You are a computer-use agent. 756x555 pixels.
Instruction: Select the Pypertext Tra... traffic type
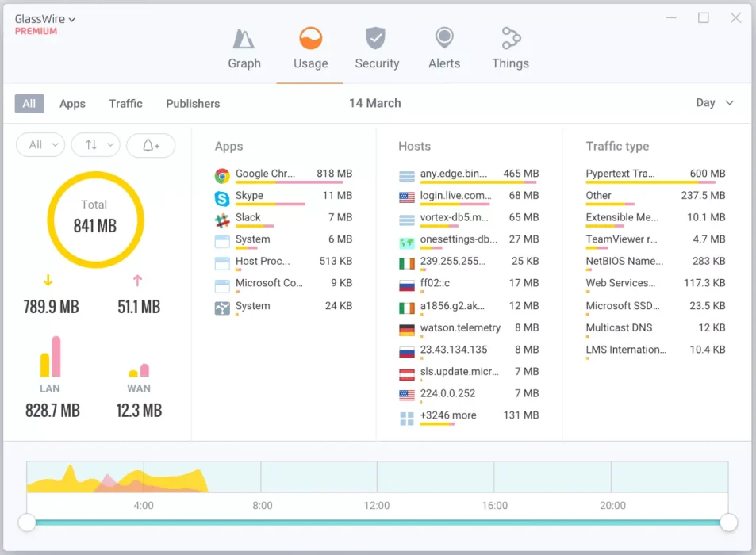656,175
